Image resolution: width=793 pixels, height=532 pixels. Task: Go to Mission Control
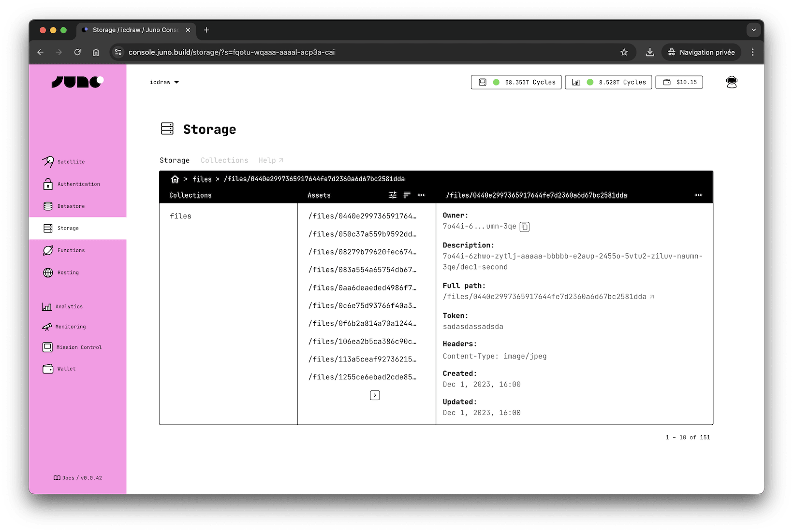point(79,347)
